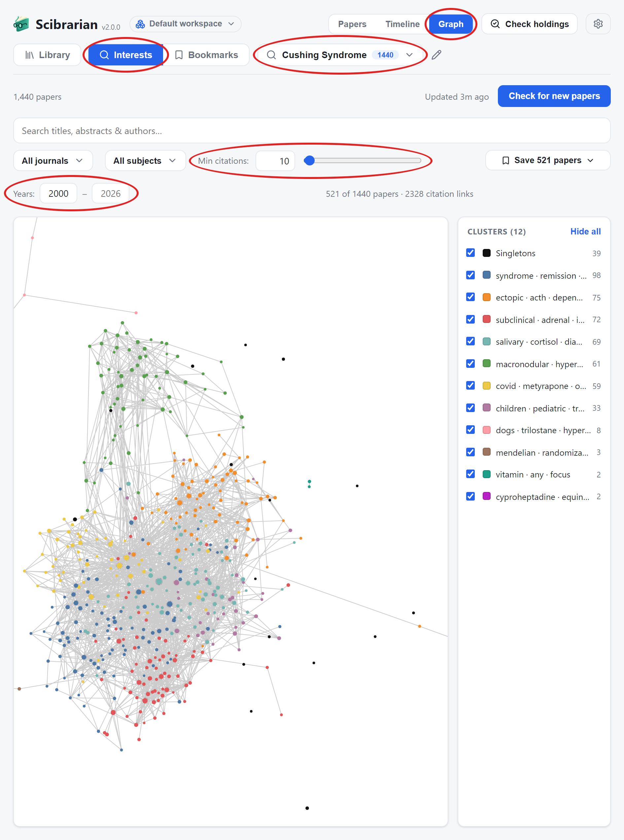Viewport: 624px width, 840px height.
Task: Open the All subjects filter dropdown
Action: tap(145, 160)
